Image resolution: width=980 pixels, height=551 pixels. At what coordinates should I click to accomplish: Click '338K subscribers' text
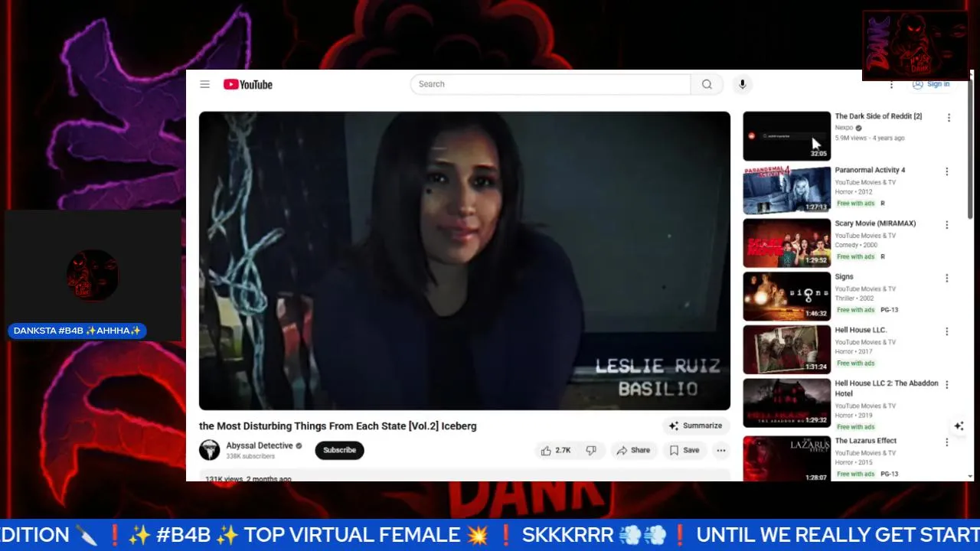pyautogui.click(x=250, y=456)
